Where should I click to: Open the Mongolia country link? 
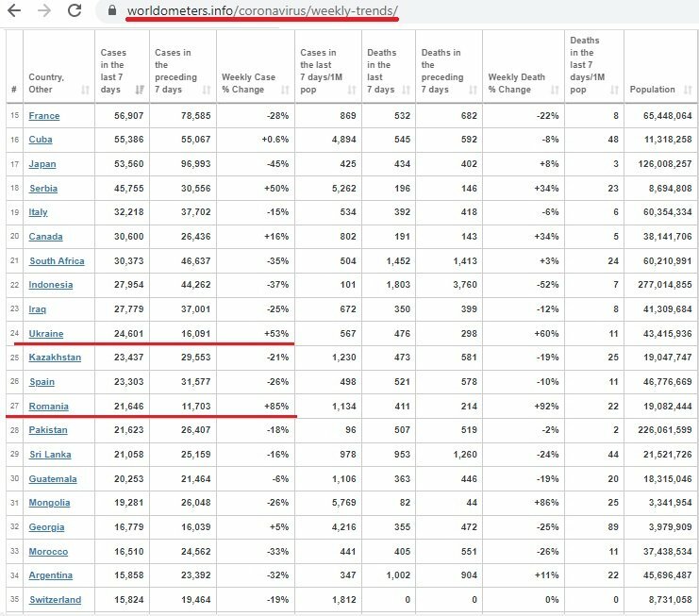(x=49, y=503)
